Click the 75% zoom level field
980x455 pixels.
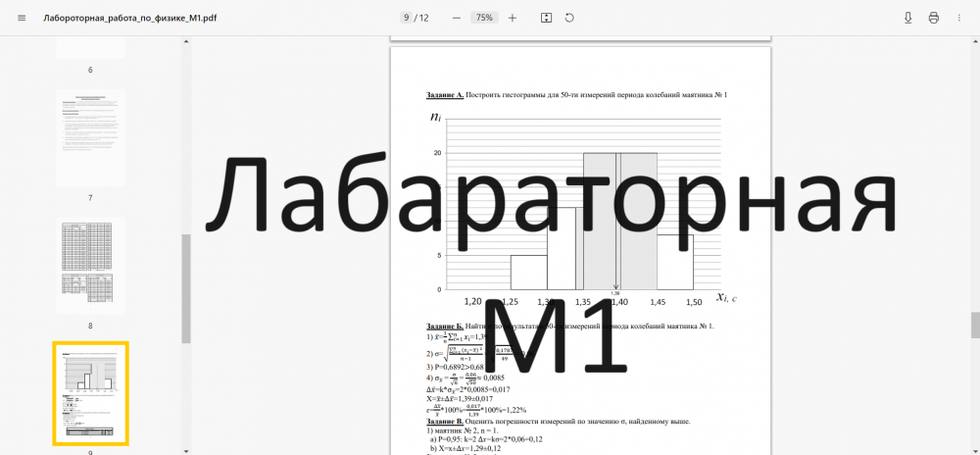(484, 18)
